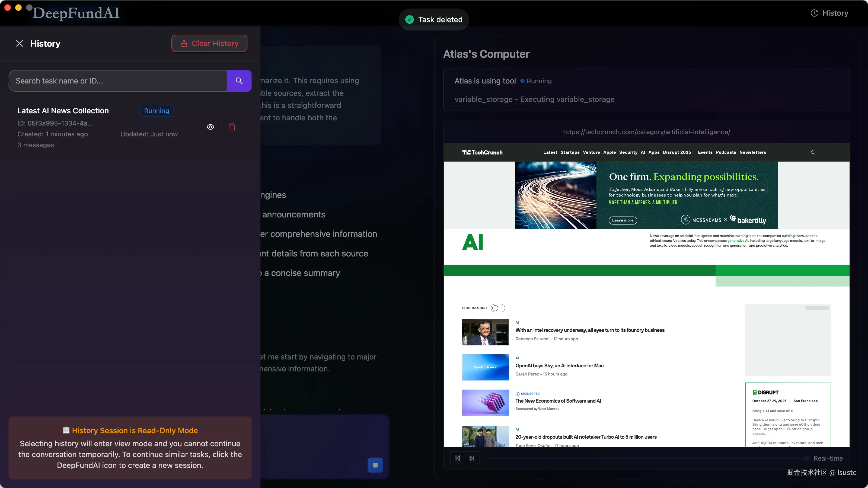The height and width of the screenshot is (488, 868).
Task: Click the blue stop task button
Action: 375,465
